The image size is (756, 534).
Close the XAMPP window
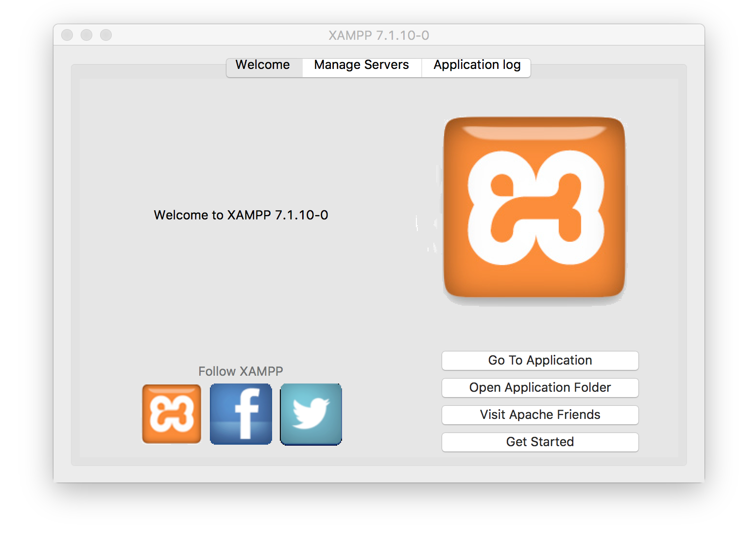(67, 35)
